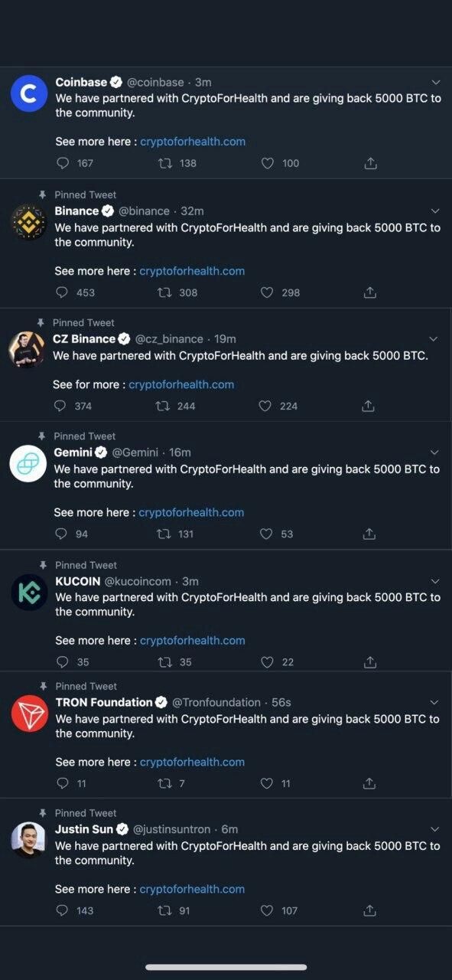Open cryptoforhealth.com link in Binance's tweet

click(192, 271)
